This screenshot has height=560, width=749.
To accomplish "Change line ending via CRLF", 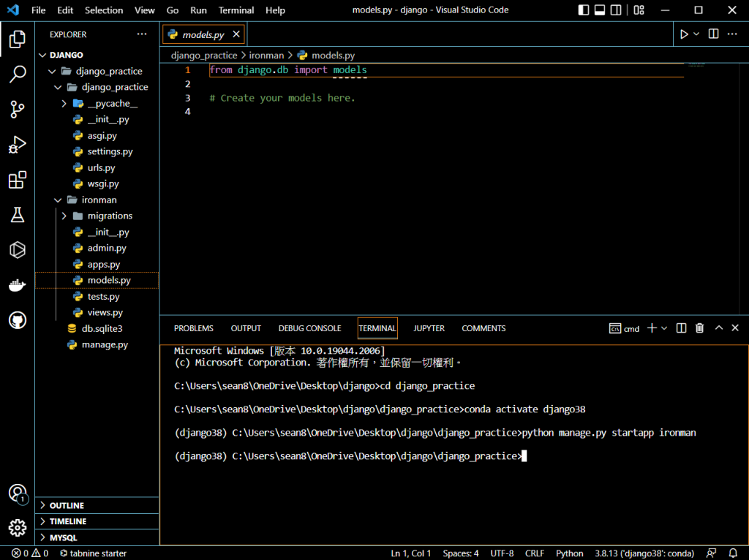I will (x=535, y=553).
